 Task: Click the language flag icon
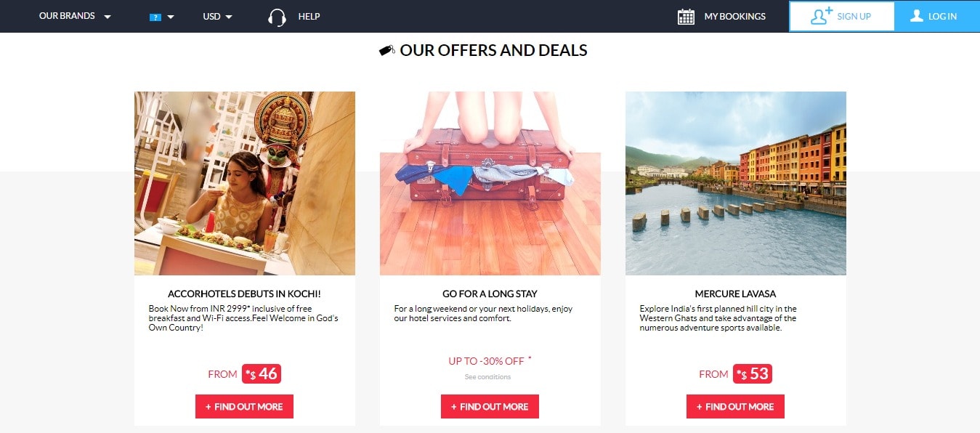pos(155,17)
